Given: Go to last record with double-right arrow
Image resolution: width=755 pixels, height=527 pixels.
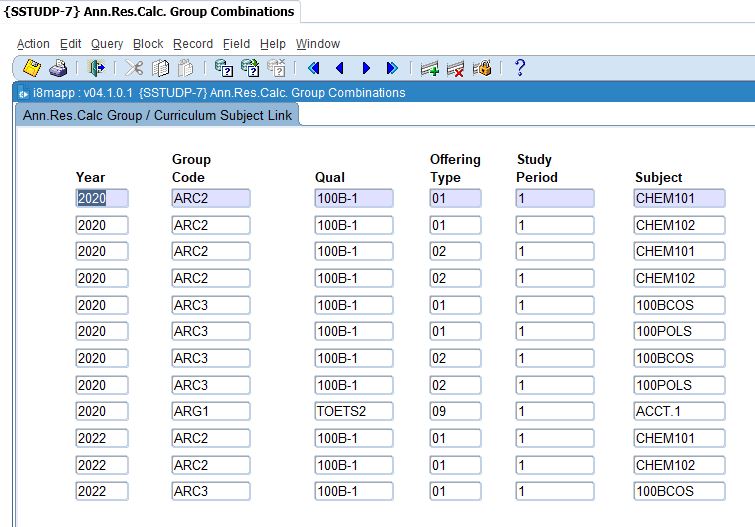Looking at the screenshot, I should click(392, 68).
